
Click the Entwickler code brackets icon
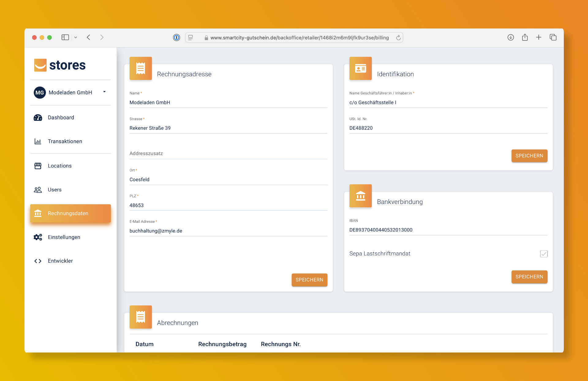click(38, 261)
